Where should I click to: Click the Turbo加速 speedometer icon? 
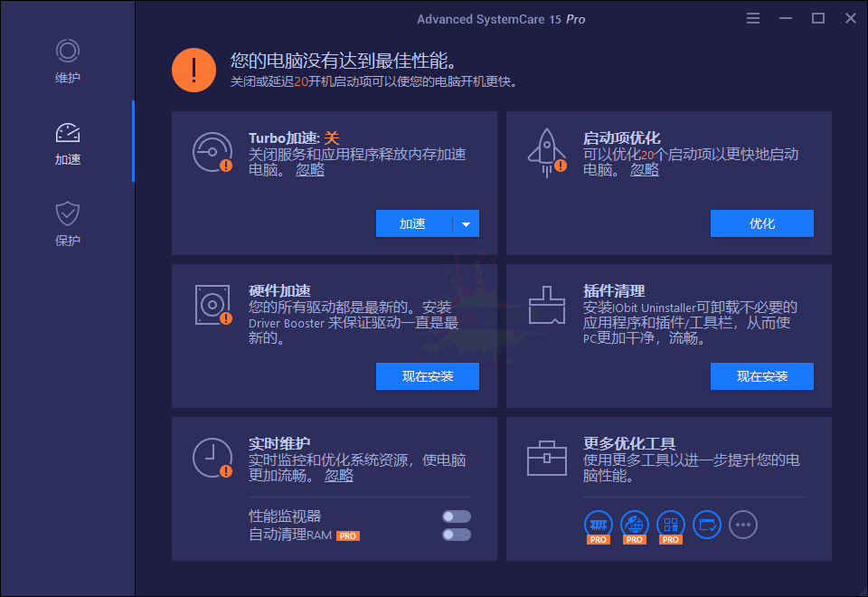pyautogui.click(x=213, y=151)
